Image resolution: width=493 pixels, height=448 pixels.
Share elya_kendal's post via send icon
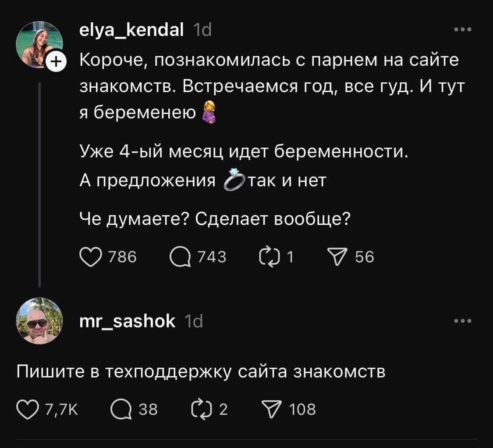(339, 257)
